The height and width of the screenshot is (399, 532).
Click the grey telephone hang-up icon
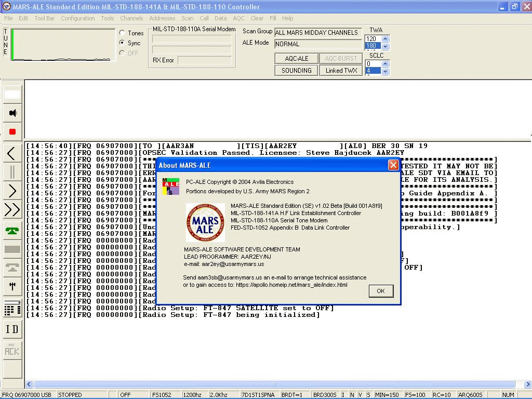tap(12, 268)
